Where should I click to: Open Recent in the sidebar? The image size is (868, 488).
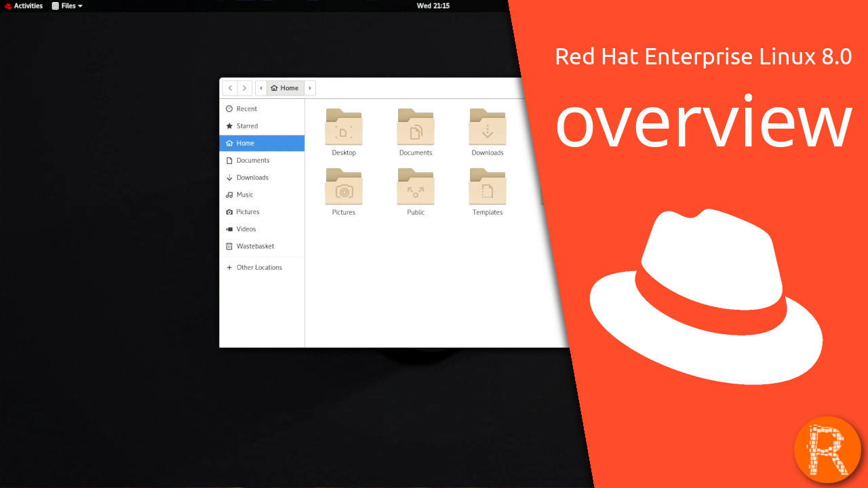(262, 108)
